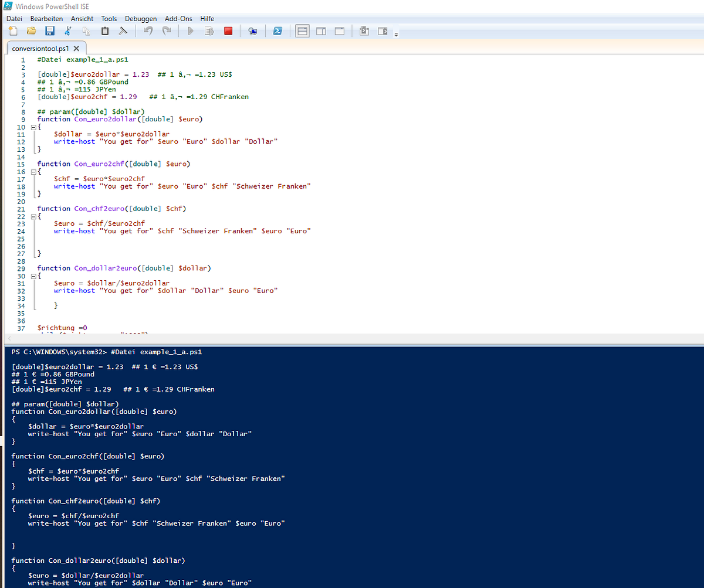This screenshot has height=588, width=704.
Task: Stop execution with the red square icon
Action: tap(228, 30)
